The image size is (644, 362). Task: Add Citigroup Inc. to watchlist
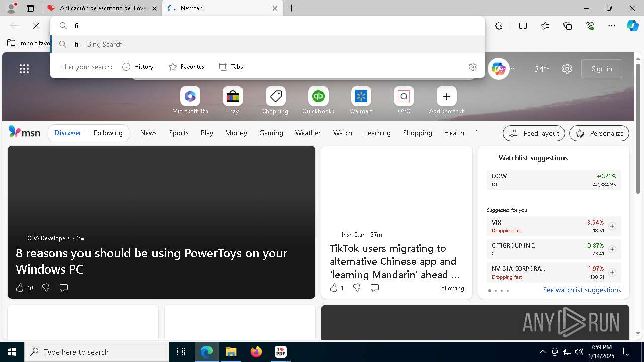(612, 249)
